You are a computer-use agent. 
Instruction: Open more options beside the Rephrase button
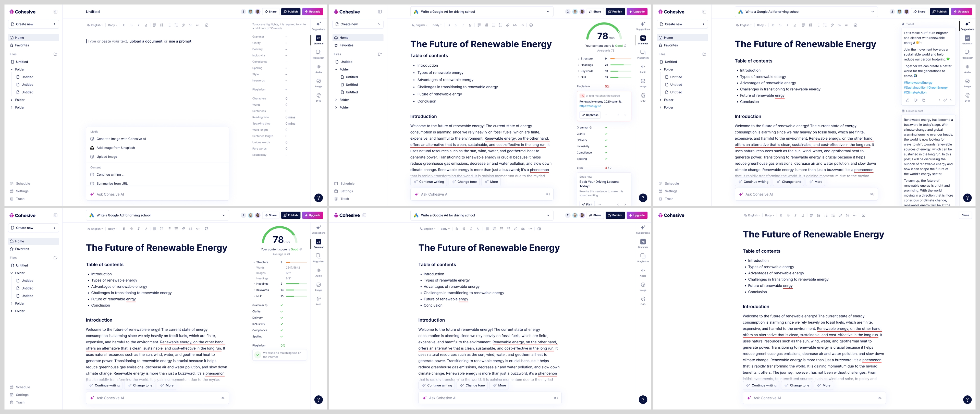coord(605,115)
